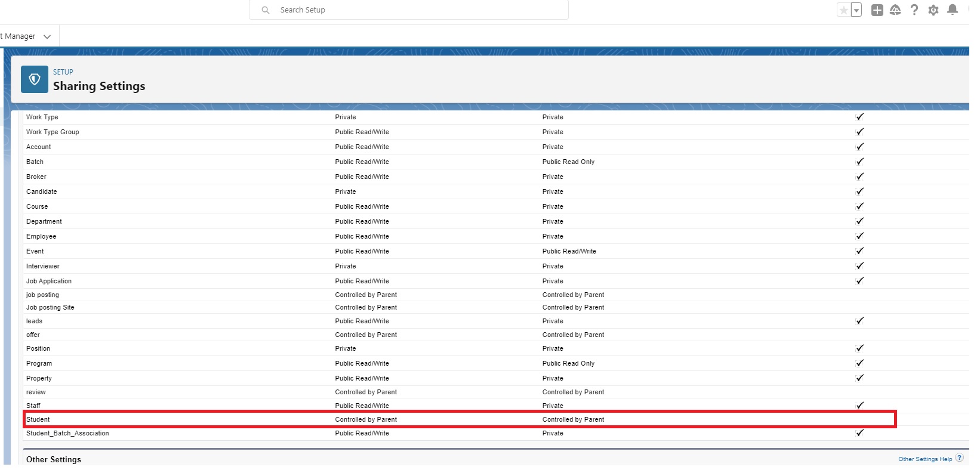The image size is (980, 473).
Task: Click the question mark help icon
Action: [x=914, y=10]
